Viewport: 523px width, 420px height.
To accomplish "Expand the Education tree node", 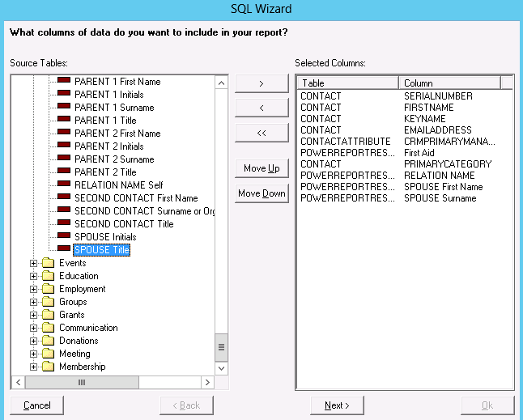I will pyautogui.click(x=34, y=276).
